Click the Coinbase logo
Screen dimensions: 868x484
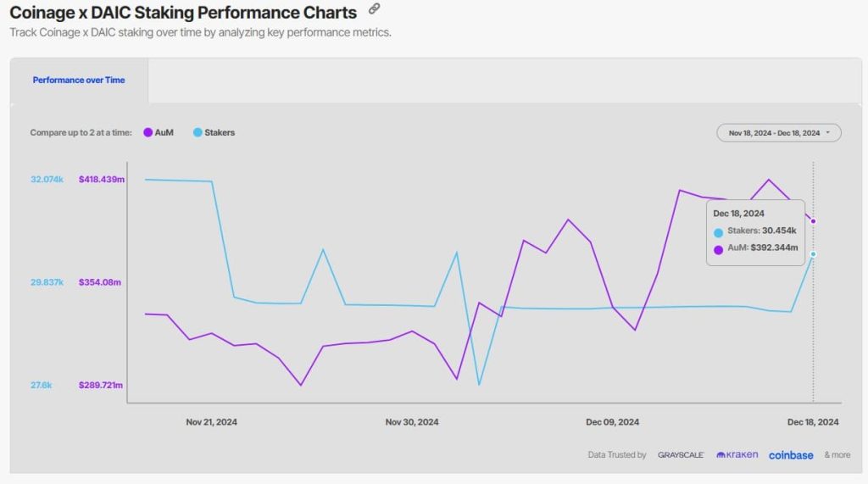[x=791, y=455]
